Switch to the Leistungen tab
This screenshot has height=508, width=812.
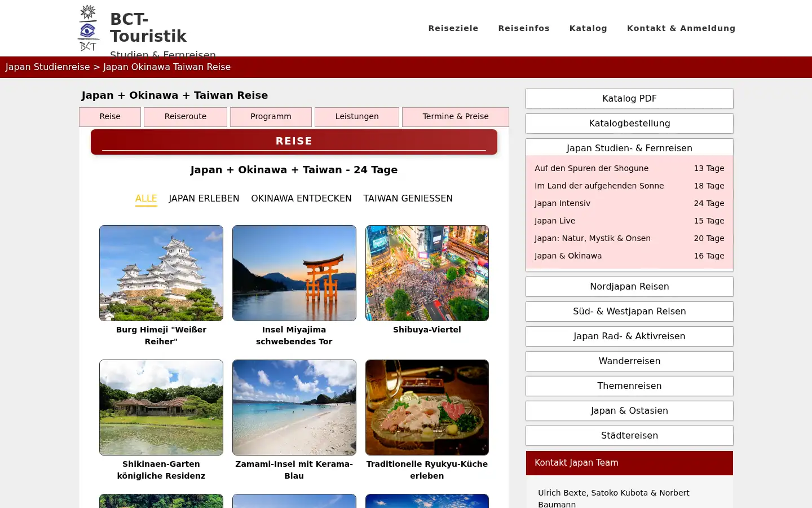(357, 117)
